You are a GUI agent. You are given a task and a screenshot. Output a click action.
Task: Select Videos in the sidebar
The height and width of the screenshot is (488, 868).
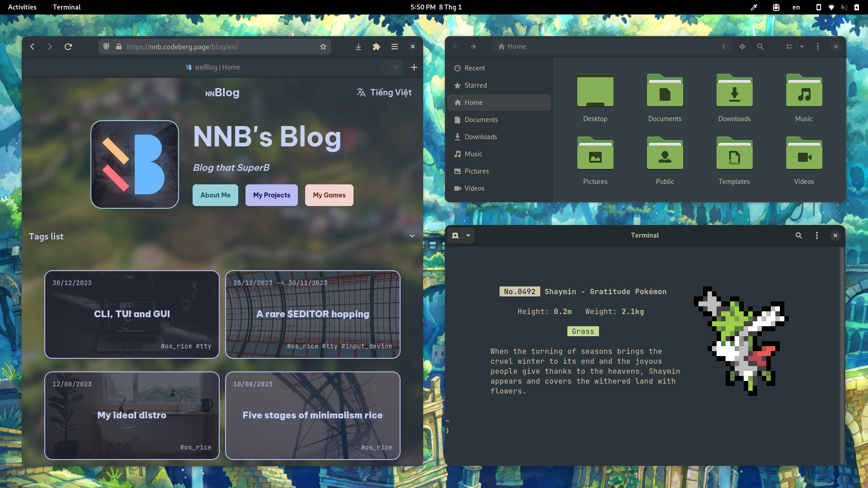pyautogui.click(x=499, y=188)
